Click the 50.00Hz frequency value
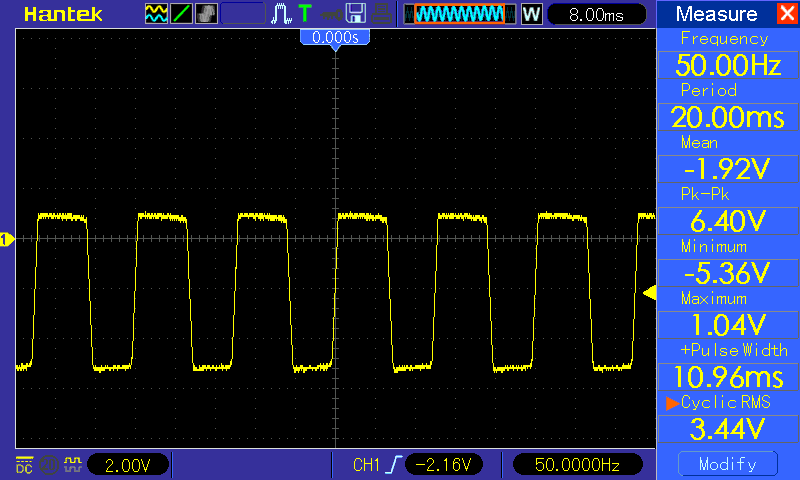Image resolution: width=800 pixels, height=480 pixels. [728, 65]
